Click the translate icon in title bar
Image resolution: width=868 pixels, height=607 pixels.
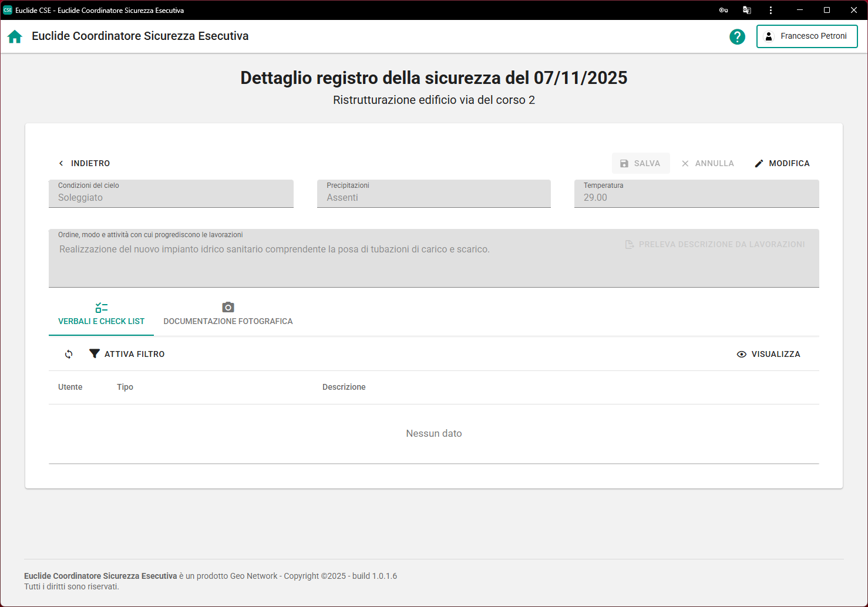coord(747,10)
